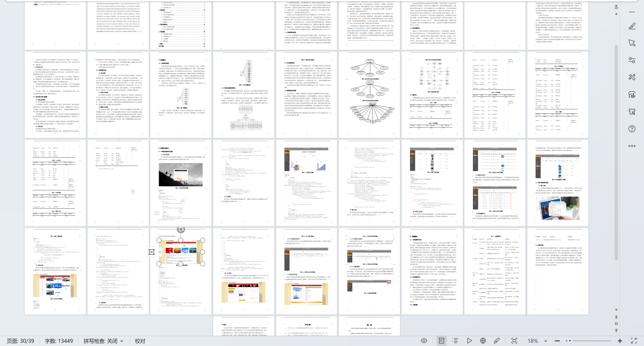This screenshot has height=346, width=644.
Task: Click the browse object circle between page arrows
Action: point(616,323)
